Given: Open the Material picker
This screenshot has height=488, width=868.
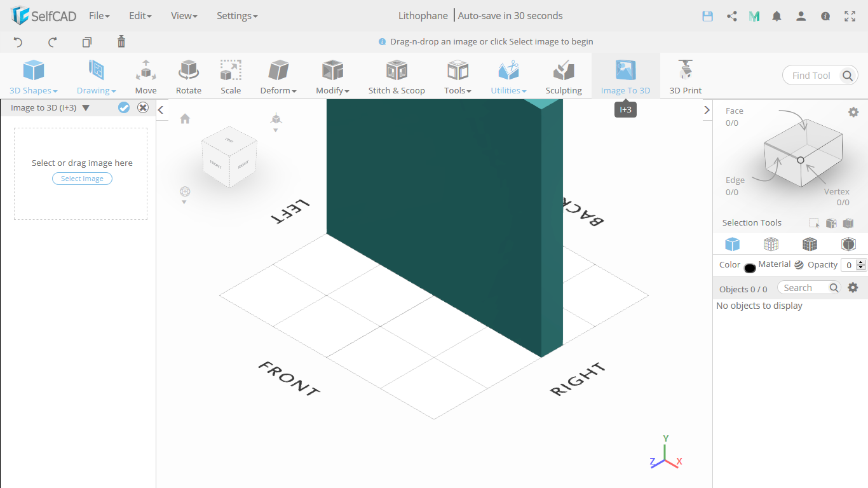Looking at the screenshot, I should click(799, 265).
